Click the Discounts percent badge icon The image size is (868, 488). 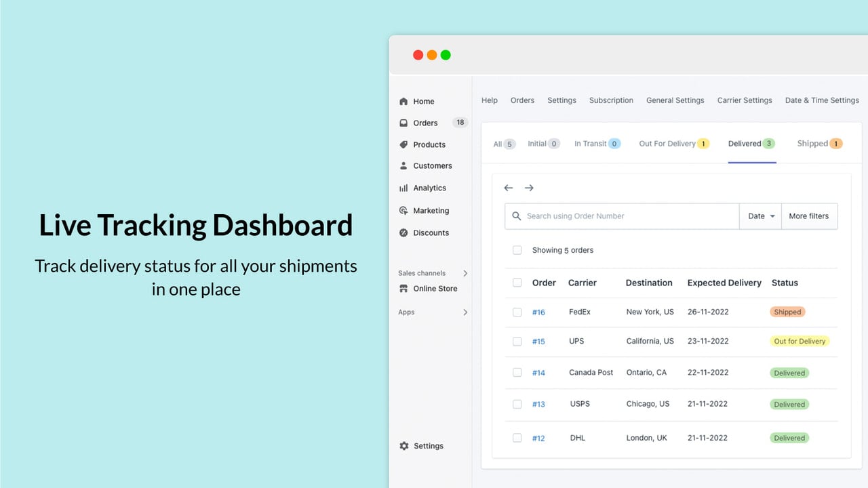tap(404, 232)
